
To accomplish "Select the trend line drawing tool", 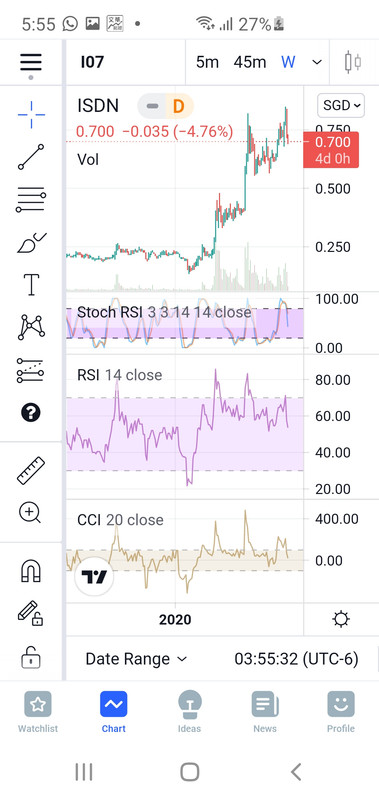I will (31, 157).
